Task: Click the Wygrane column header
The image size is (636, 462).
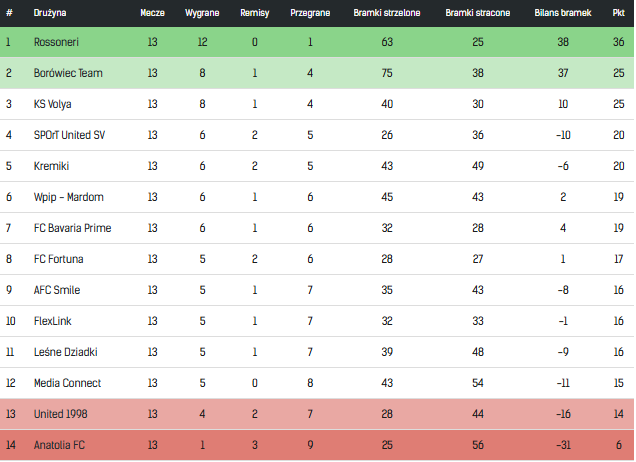Action: [x=202, y=13]
